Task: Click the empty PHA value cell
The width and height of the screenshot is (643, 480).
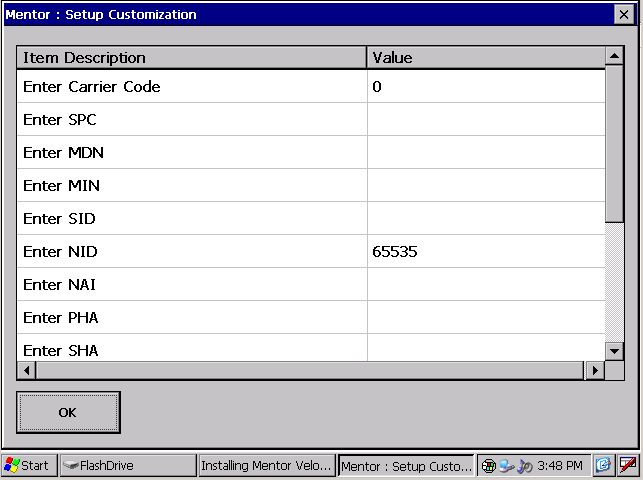Action: (x=486, y=318)
